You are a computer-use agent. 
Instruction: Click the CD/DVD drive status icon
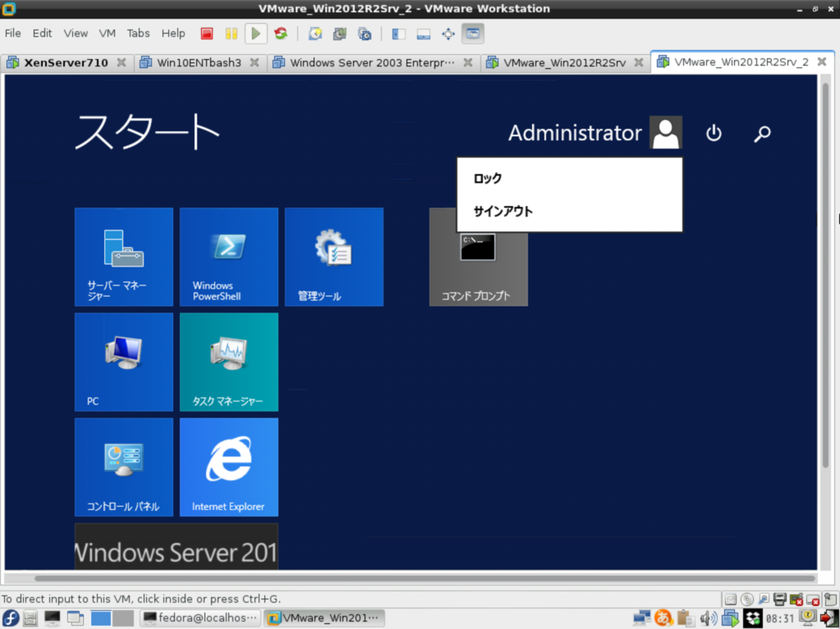click(746, 599)
